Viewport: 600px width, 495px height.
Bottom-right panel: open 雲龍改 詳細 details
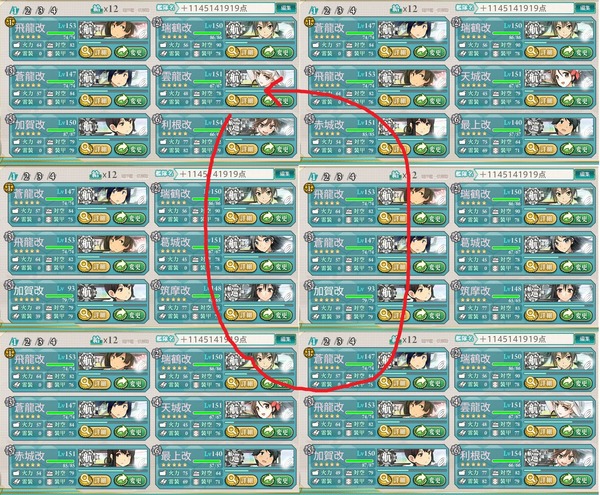[x=540, y=431]
